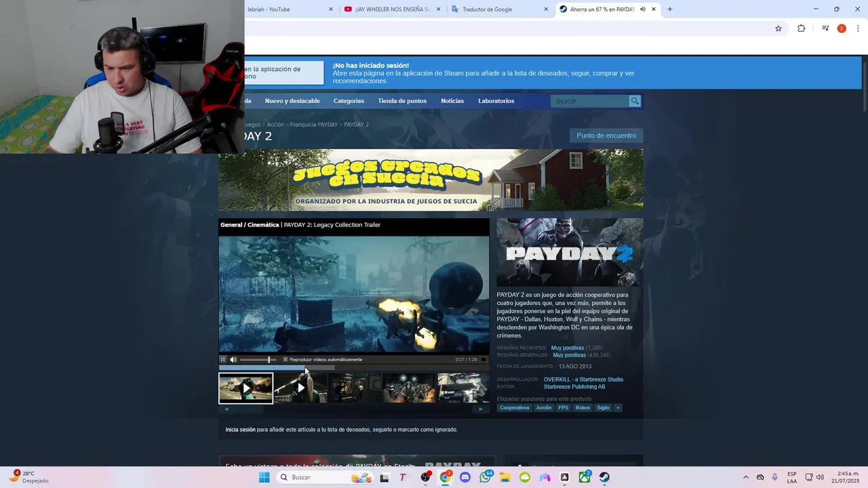Open Noticias tab

tap(452, 101)
